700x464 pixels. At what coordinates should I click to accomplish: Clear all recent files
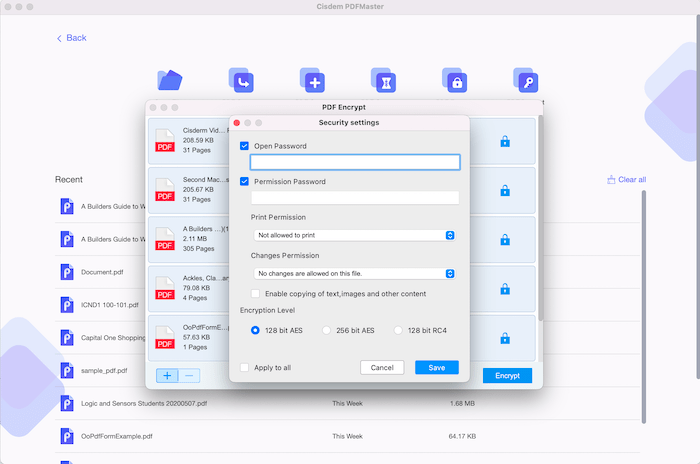point(626,180)
